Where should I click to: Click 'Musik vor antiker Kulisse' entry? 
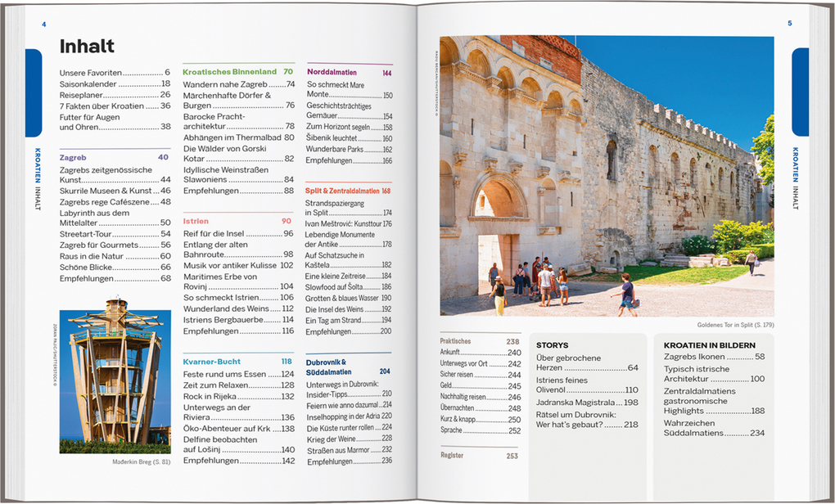[x=238, y=265]
